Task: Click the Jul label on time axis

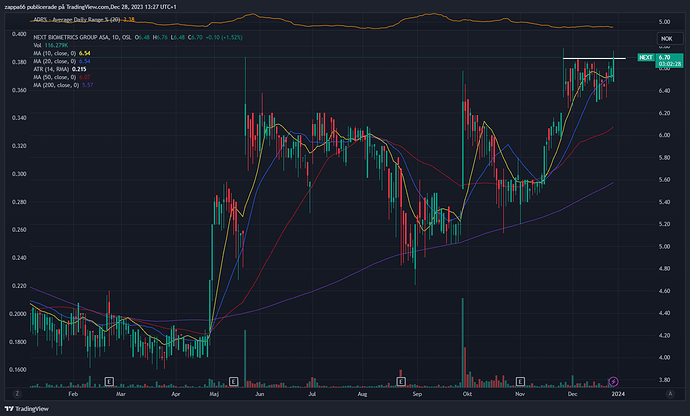Action: tap(312, 394)
